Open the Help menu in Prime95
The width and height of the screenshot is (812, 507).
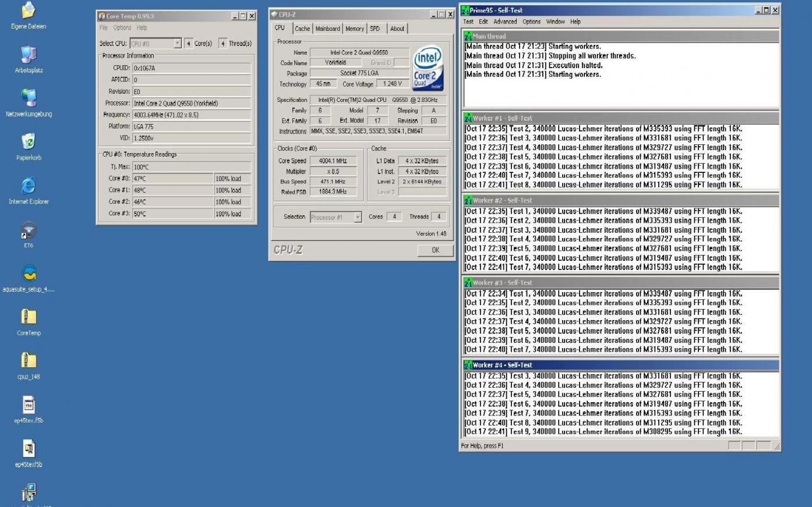click(x=576, y=22)
